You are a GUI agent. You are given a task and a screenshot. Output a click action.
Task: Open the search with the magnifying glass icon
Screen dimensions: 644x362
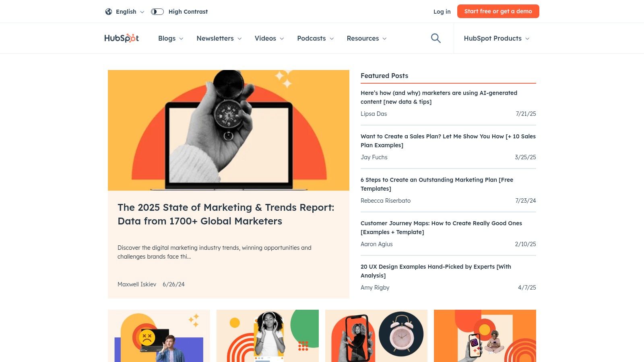(436, 38)
